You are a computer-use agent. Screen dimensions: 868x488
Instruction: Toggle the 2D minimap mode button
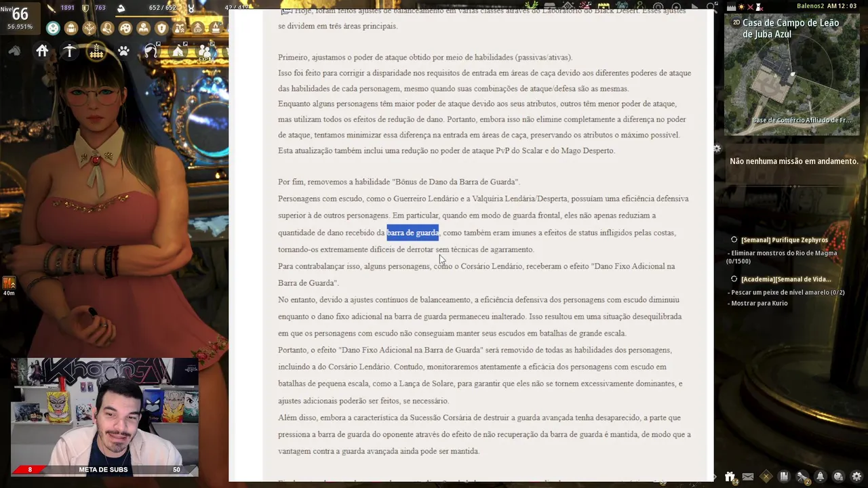point(736,22)
